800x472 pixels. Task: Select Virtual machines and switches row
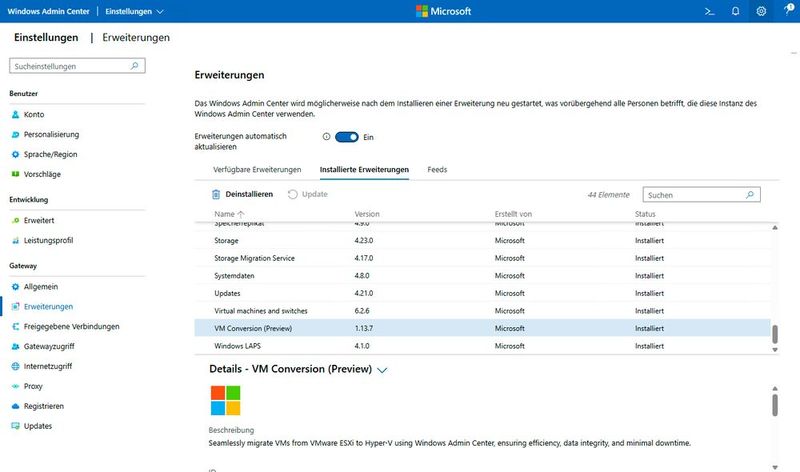click(x=482, y=311)
